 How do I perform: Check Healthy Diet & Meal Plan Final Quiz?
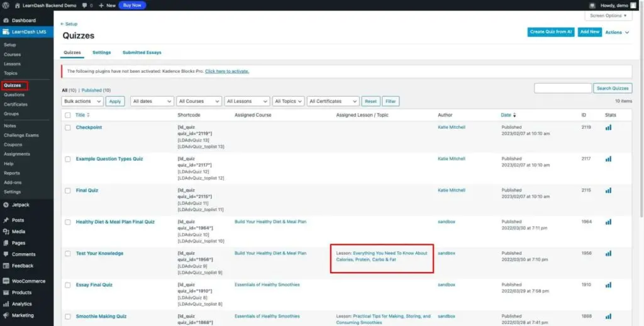click(68, 222)
